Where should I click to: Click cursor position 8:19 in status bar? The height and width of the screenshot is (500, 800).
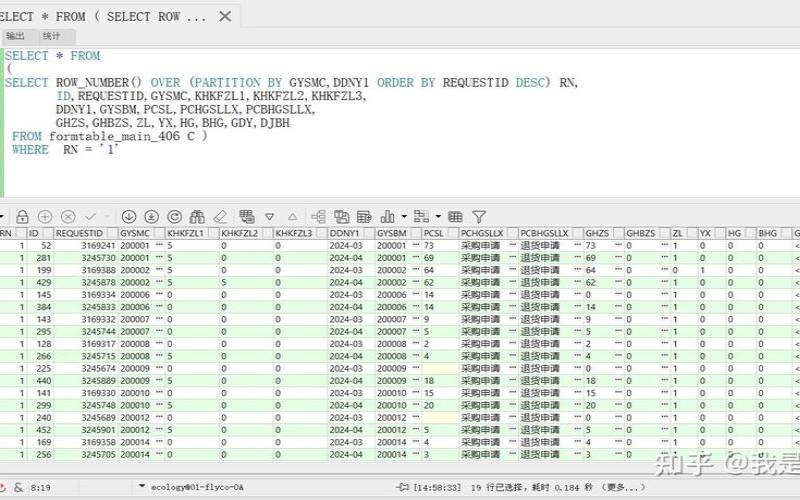coord(40,488)
